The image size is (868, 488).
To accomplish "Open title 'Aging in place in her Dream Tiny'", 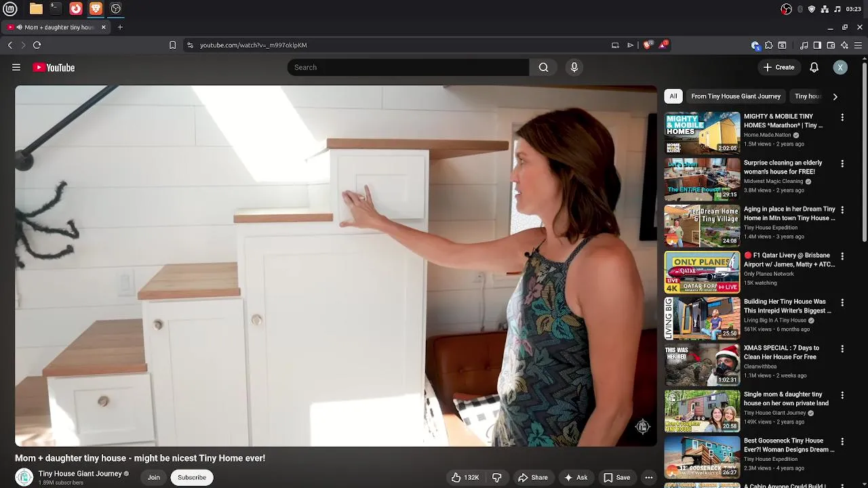I will tap(789, 213).
